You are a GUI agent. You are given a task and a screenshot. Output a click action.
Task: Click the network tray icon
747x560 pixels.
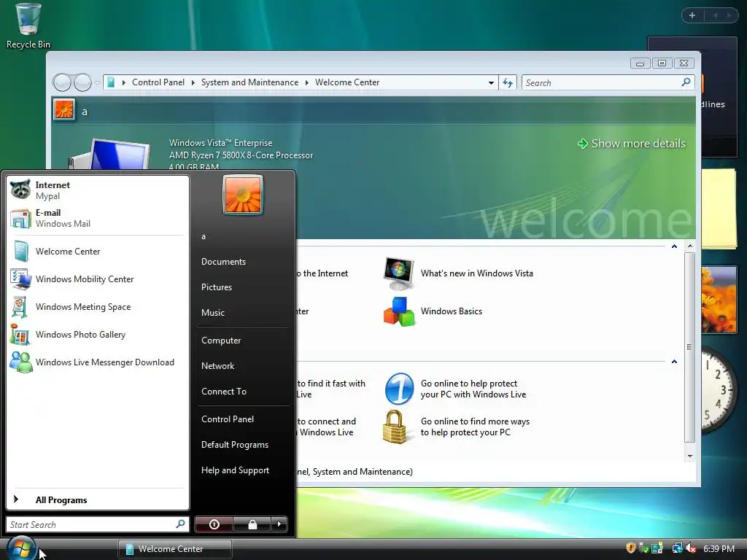coord(677,548)
